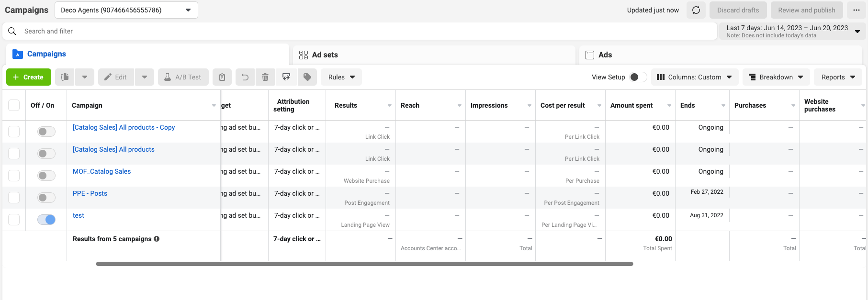Open the Amount spent column sort arrow

coord(669,105)
